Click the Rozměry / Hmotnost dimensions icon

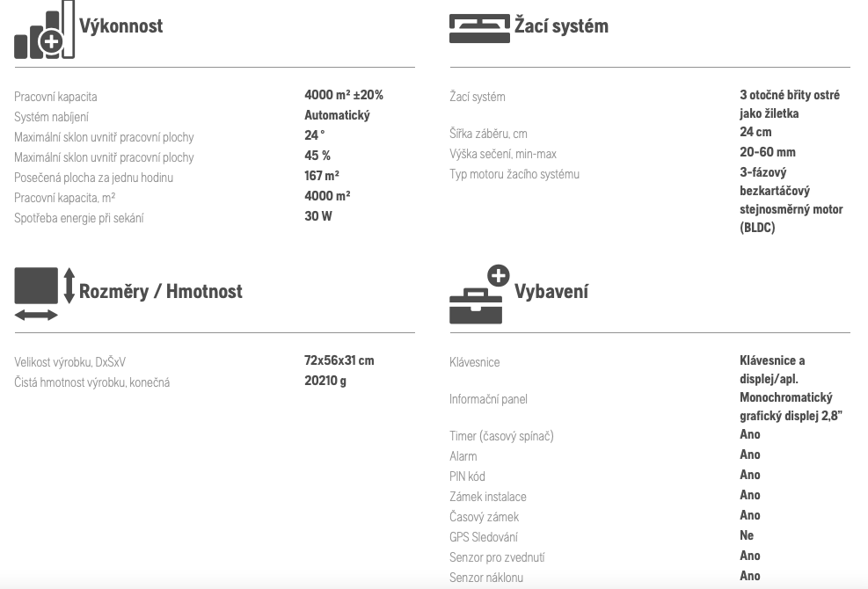44,294
